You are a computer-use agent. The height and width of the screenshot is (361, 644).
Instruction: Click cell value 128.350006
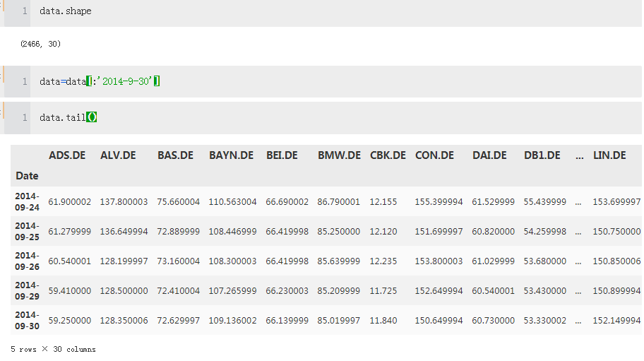(x=124, y=320)
